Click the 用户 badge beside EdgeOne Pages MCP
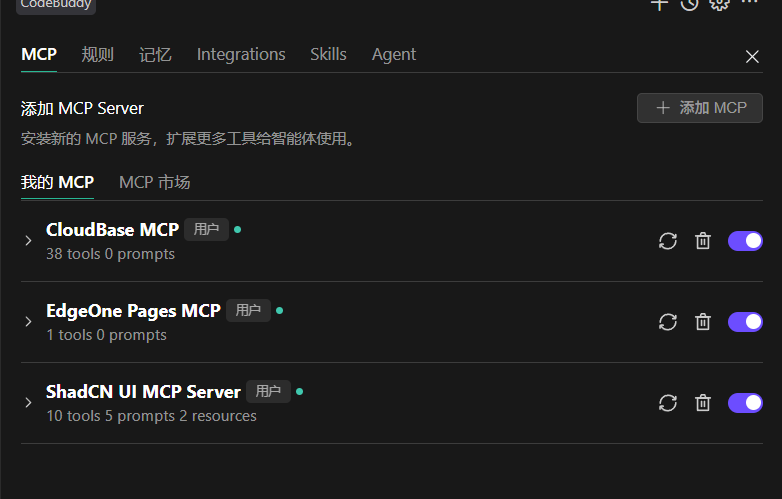 (248, 311)
